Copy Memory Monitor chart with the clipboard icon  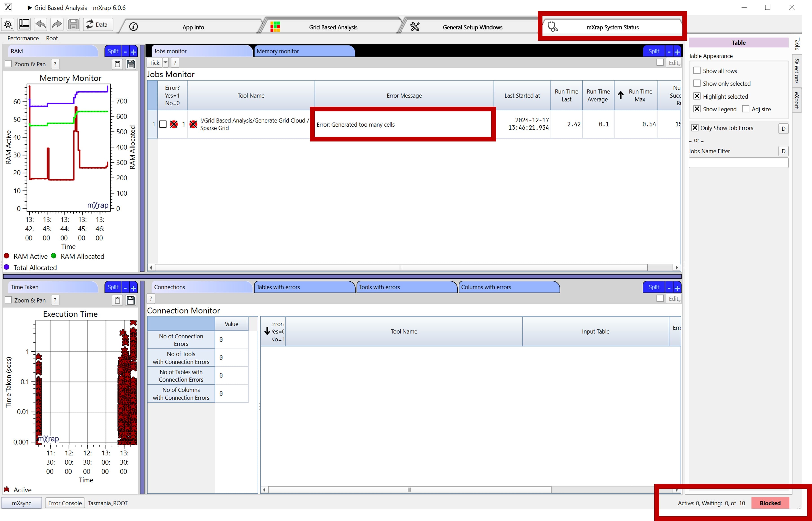click(x=117, y=64)
